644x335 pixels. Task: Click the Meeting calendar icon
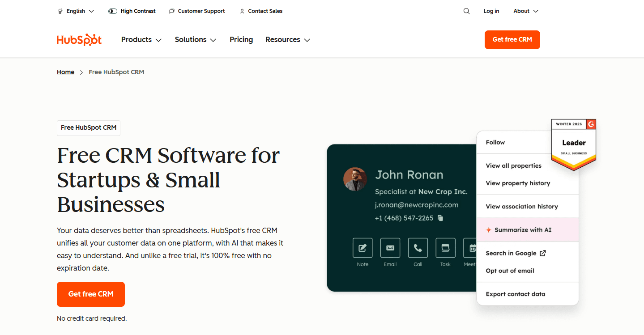point(470,247)
